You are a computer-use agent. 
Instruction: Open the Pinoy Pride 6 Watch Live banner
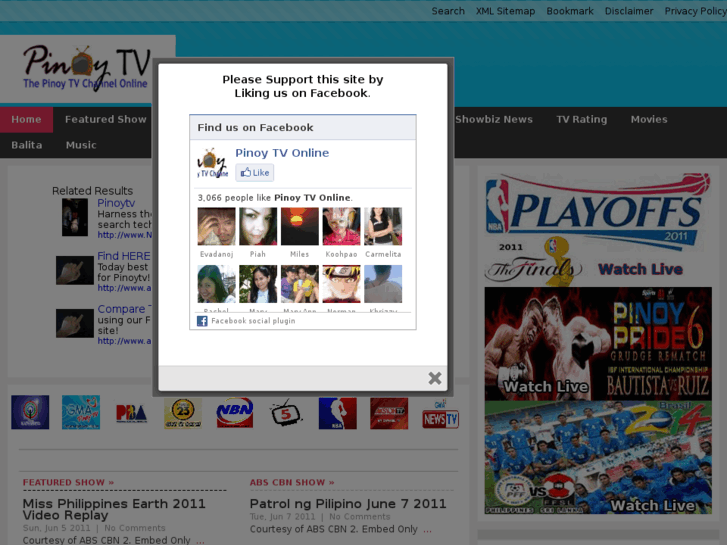click(598, 343)
